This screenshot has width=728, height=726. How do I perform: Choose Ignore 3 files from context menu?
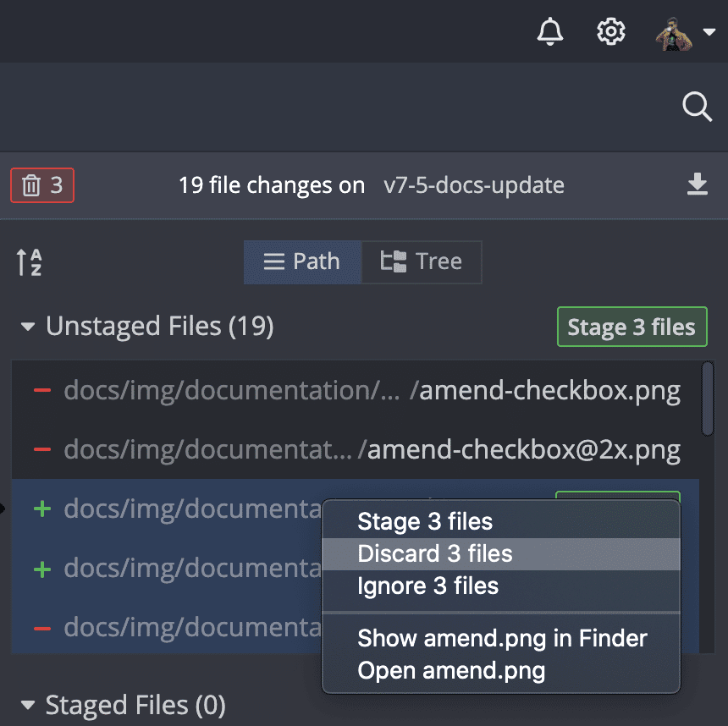coord(428,586)
